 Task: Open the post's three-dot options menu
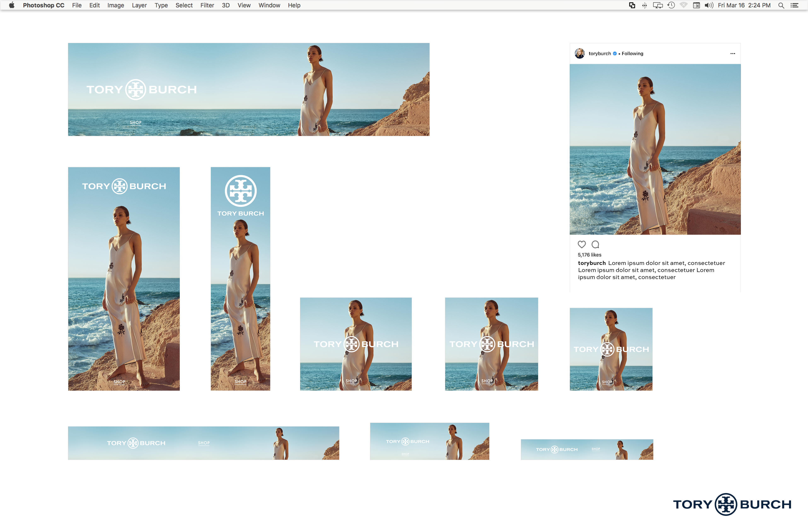click(733, 53)
